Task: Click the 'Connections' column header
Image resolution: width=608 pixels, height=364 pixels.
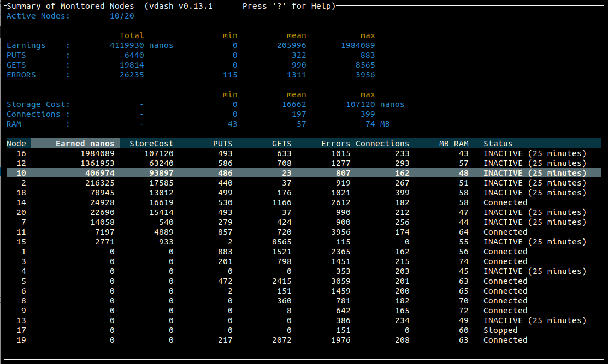Action: click(382, 144)
